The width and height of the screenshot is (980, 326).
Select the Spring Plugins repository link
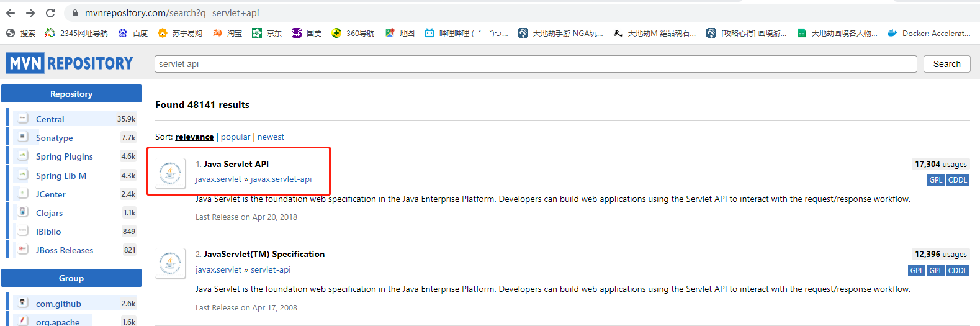[65, 156]
